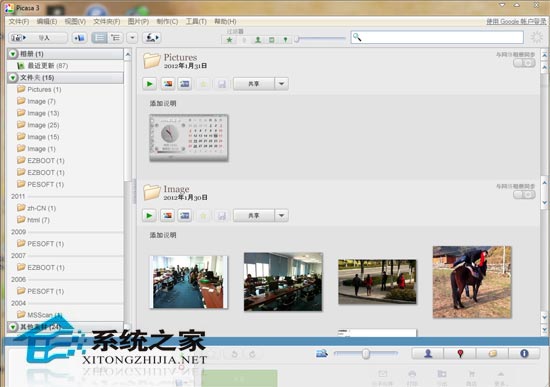550x387 pixels.
Task: Switch to flat folder list view
Action: [x=99, y=38]
